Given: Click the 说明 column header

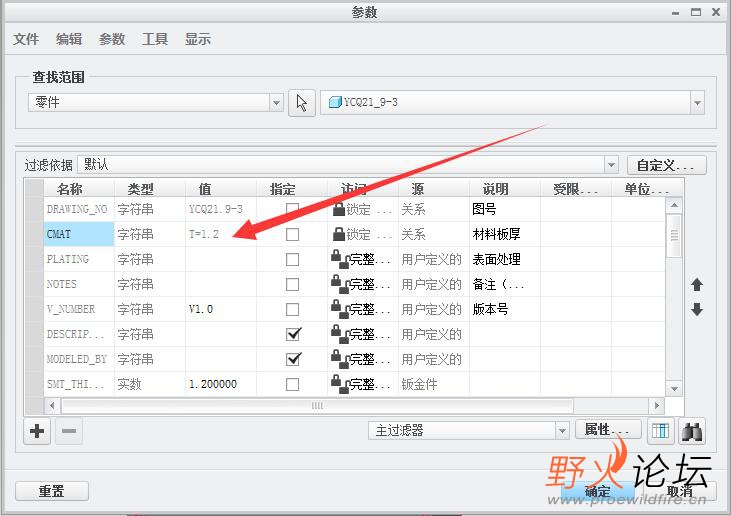Looking at the screenshot, I should (504, 189).
